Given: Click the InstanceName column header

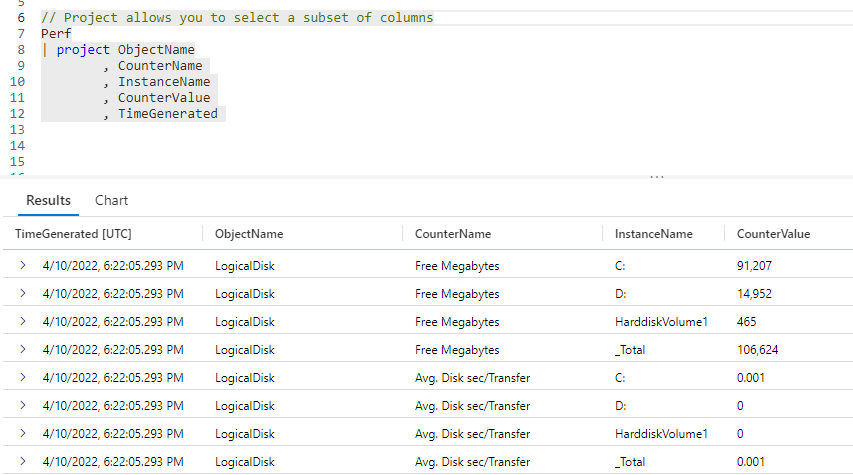Looking at the screenshot, I should pos(655,234).
